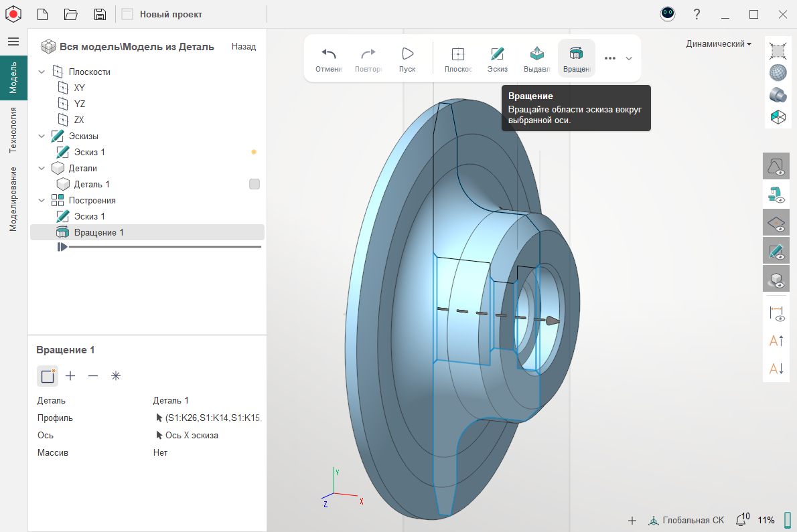The width and height of the screenshot is (797, 532).
Task: Toggle sketch visibility with pencil-eye icon
Action: [776, 250]
